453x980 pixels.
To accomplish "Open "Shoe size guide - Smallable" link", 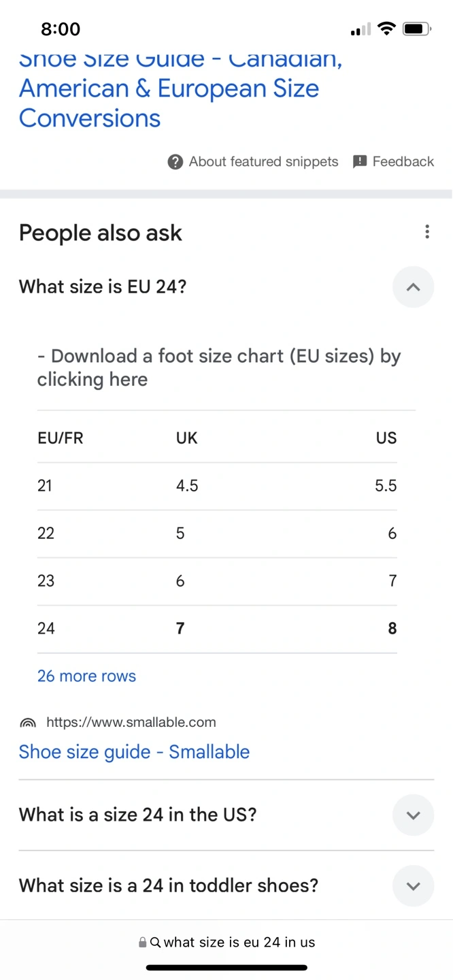I will 134,752.
